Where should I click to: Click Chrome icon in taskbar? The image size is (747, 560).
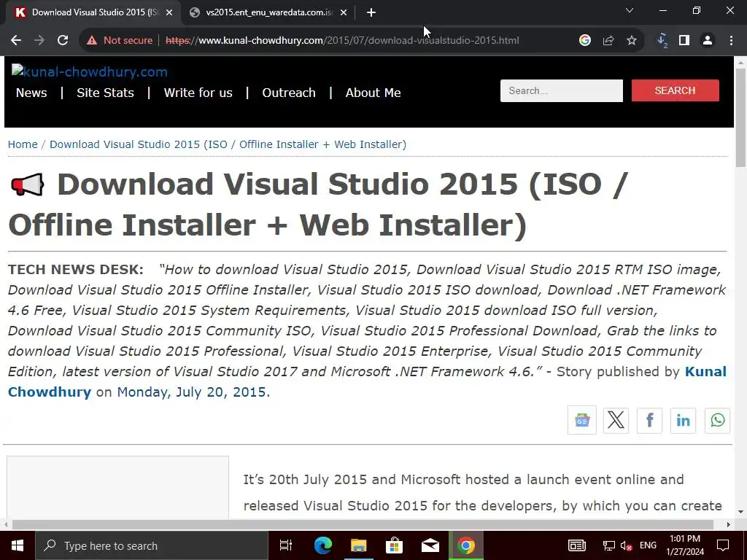[466, 545]
